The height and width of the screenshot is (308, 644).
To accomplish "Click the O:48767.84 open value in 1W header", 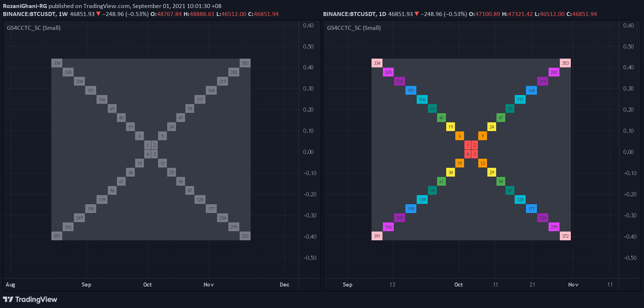I will (166, 14).
